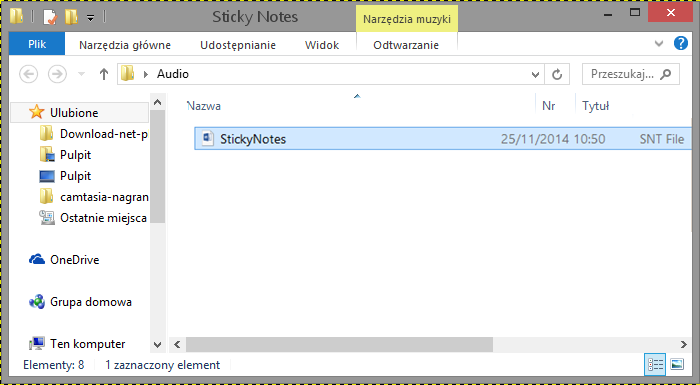700x385 pixels.
Task: Click the StickyNotes file icon
Action: click(207, 138)
